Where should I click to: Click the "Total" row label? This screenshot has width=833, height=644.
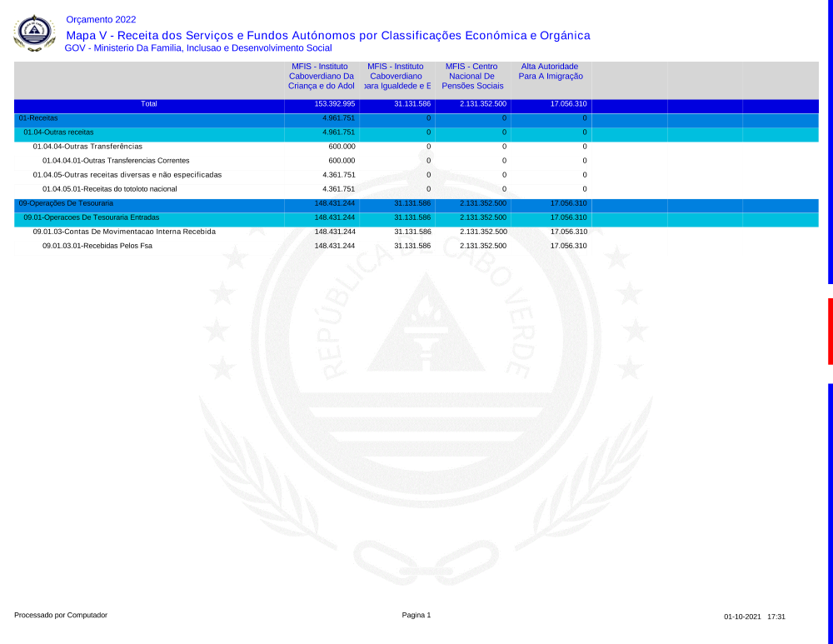click(x=149, y=104)
